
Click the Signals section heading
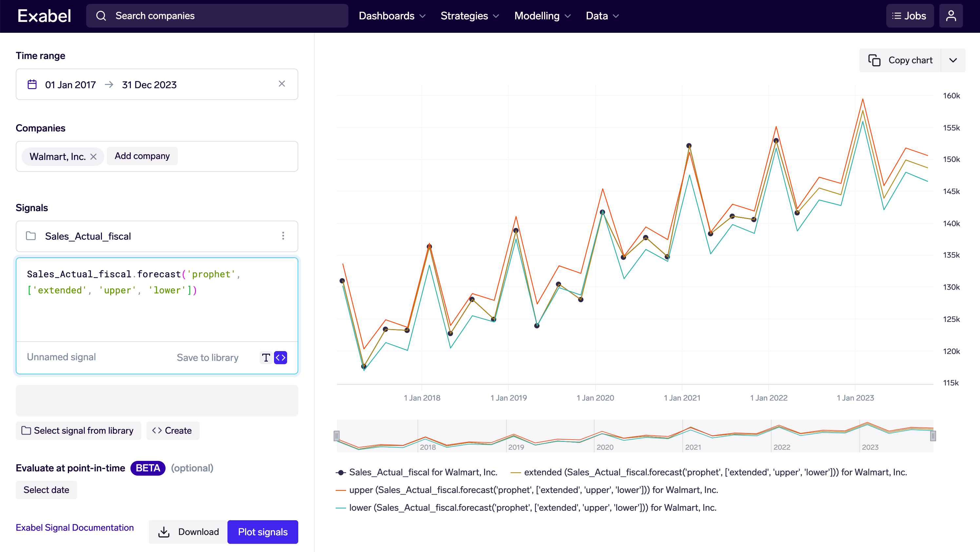(x=31, y=208)
